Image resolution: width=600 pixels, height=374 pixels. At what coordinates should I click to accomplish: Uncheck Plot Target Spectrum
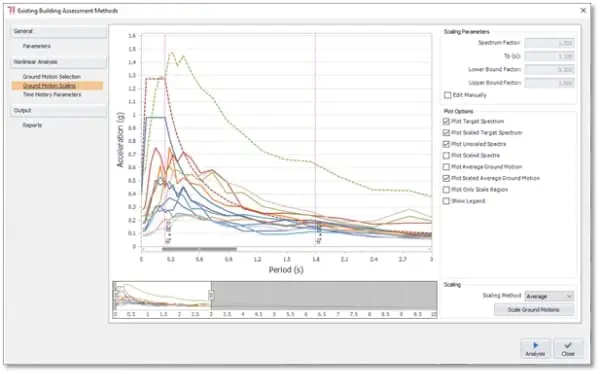[446, 121]
